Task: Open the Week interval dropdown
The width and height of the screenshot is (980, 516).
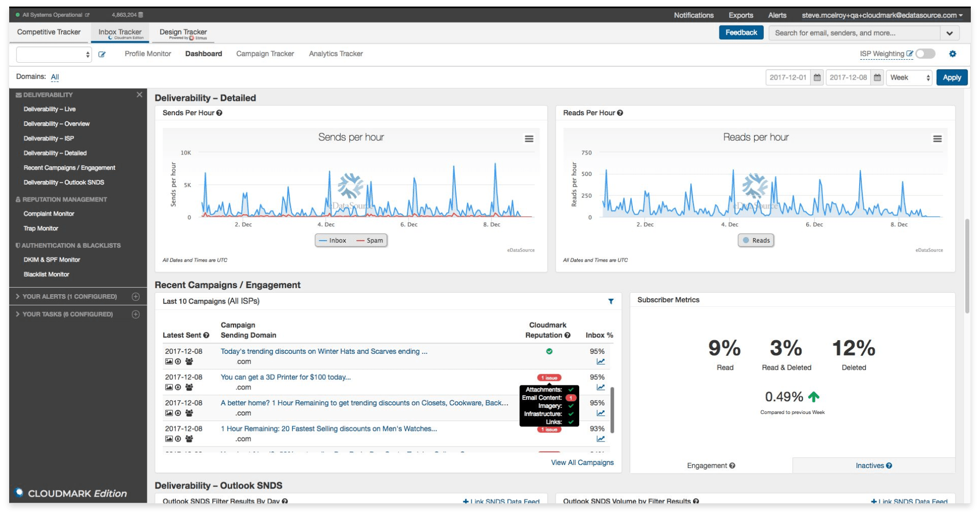Action: (x=909, y=78)
